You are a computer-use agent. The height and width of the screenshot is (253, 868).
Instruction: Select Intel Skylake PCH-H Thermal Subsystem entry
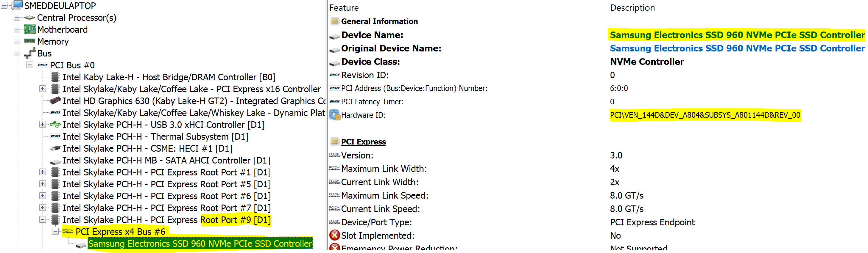point(155,136)
